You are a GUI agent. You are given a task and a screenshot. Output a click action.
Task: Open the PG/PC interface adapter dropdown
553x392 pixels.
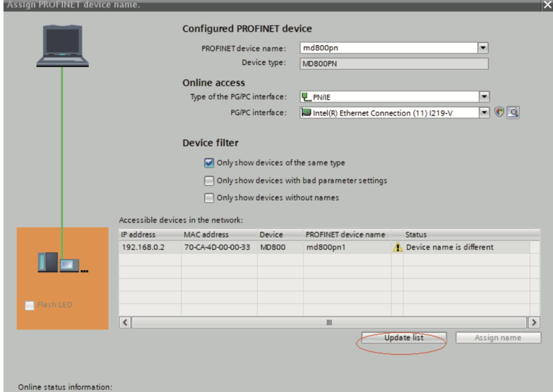coord(484,113)
